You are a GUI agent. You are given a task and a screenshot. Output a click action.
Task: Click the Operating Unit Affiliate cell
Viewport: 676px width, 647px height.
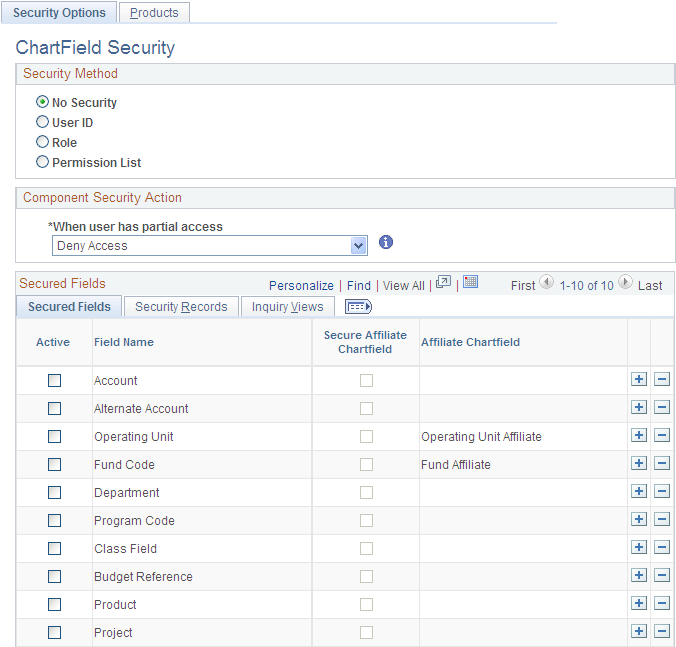point(481,437)
